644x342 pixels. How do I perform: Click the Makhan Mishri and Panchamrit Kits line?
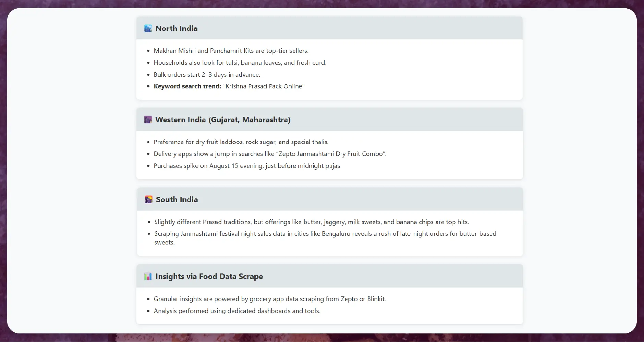point(231,51)
